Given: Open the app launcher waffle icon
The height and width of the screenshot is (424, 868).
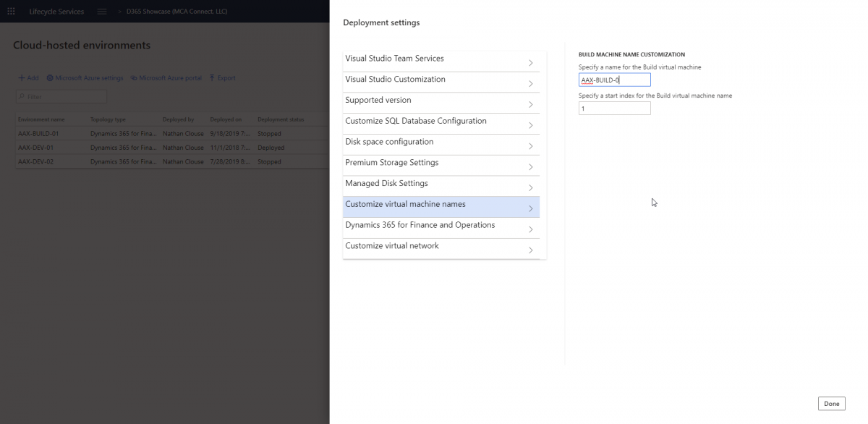Looking at the screenshot, I should [11, 11].
